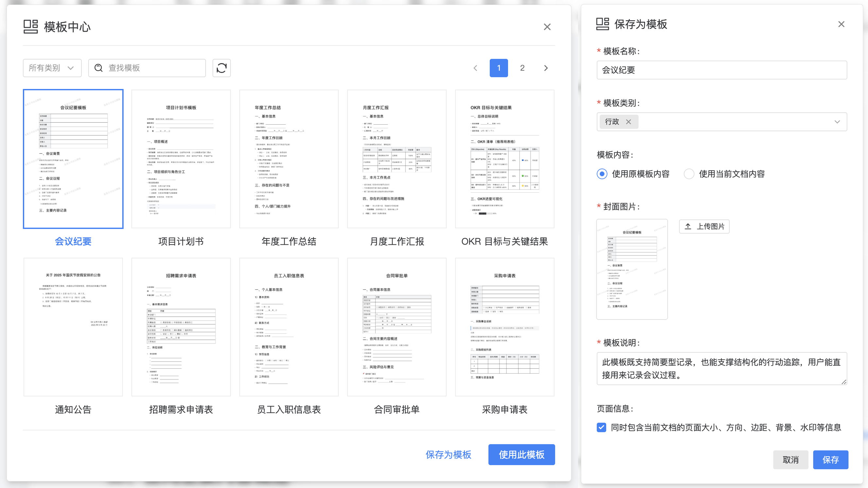Open the 所有类别 category dropdown
Image resolution: width=868 pixels, height=488 pixels.
[52, 68]
